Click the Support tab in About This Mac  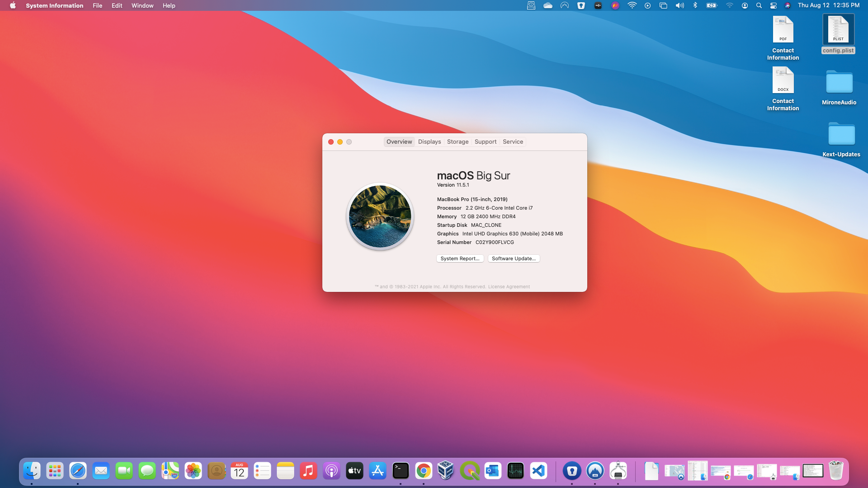(485, 141)
